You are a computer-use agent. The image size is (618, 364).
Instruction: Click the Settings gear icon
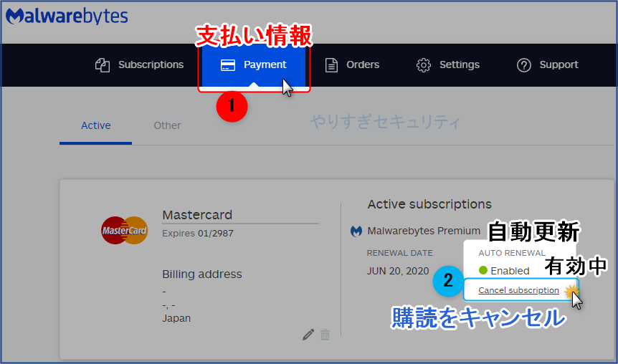tap(424, 65)
